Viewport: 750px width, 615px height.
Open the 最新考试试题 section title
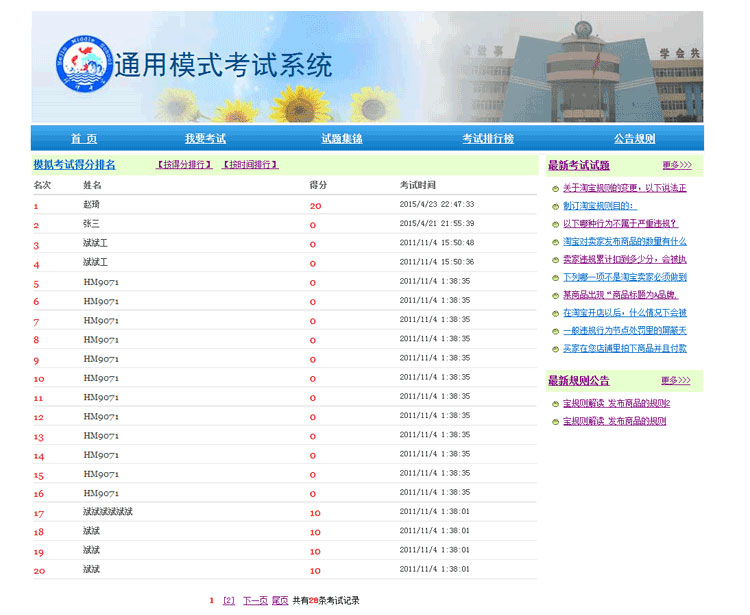pos(578,166)
